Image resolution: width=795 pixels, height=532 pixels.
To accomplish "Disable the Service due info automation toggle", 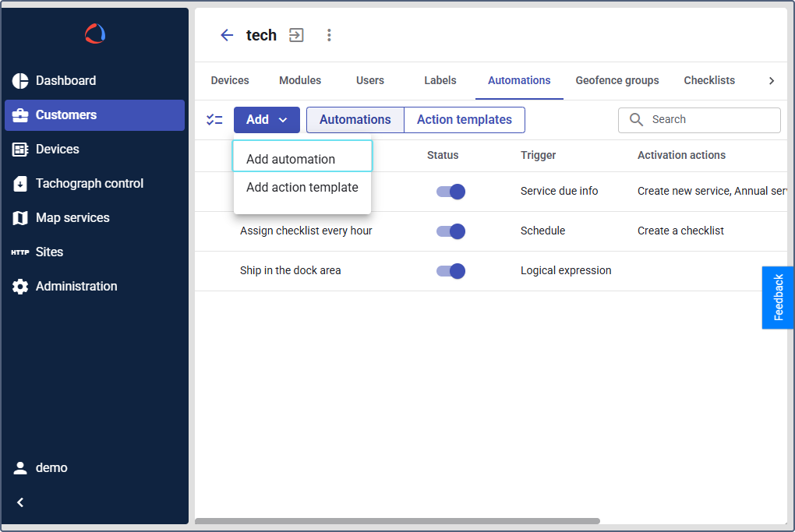I will point(450,192).
